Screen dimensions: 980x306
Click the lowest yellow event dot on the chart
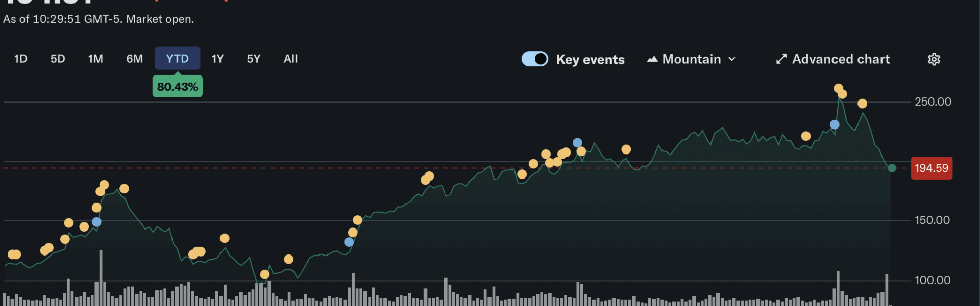(x=264, y=274)
